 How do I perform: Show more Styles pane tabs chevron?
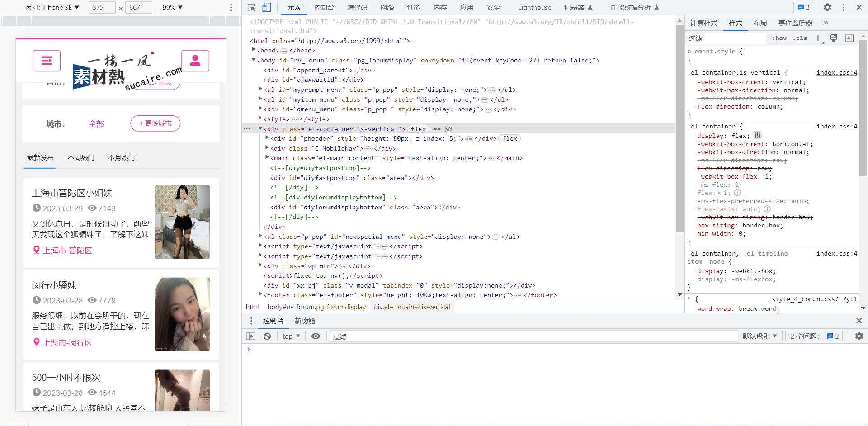coord(826,23)
